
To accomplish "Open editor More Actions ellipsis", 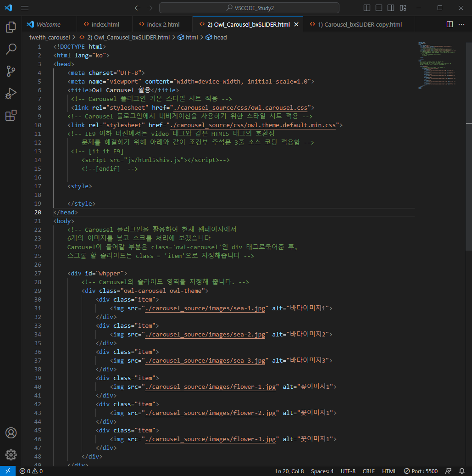I will 461,24.
